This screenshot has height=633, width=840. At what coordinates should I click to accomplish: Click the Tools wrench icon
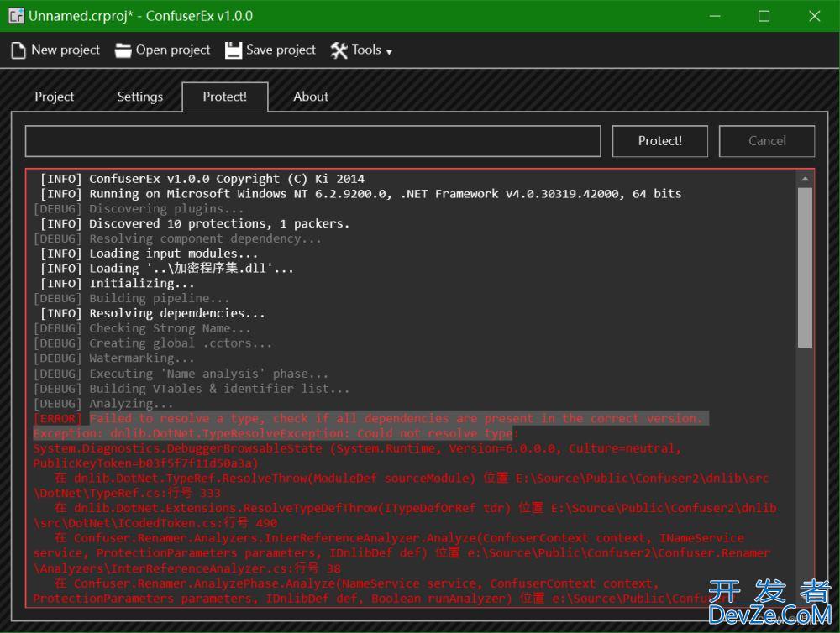pos(339,50)
